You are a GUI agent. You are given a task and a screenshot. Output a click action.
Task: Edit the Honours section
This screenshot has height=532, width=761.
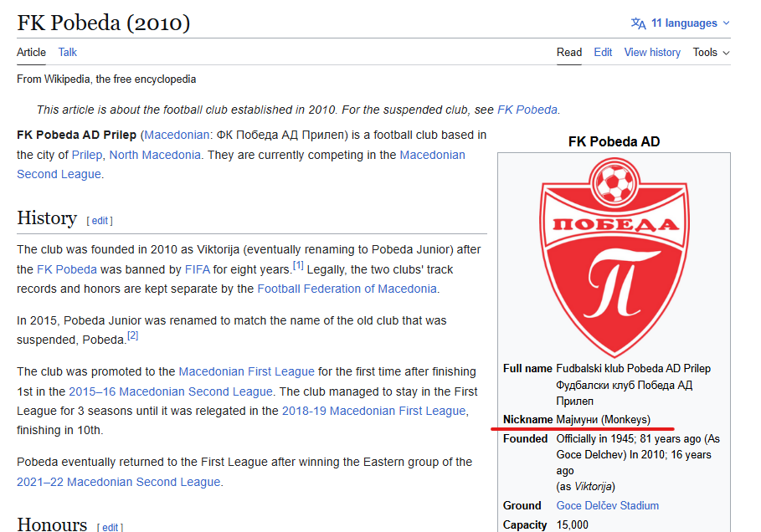(111, 527)
